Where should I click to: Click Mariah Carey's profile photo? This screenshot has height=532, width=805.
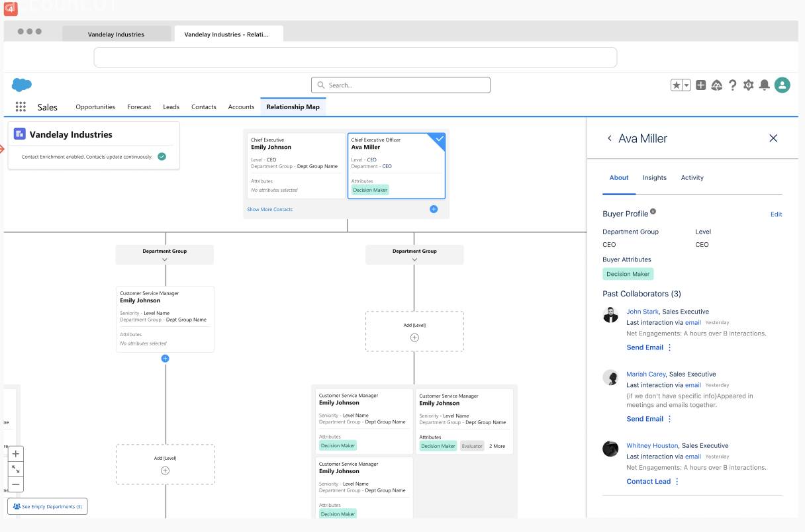(x=610, y=377)
